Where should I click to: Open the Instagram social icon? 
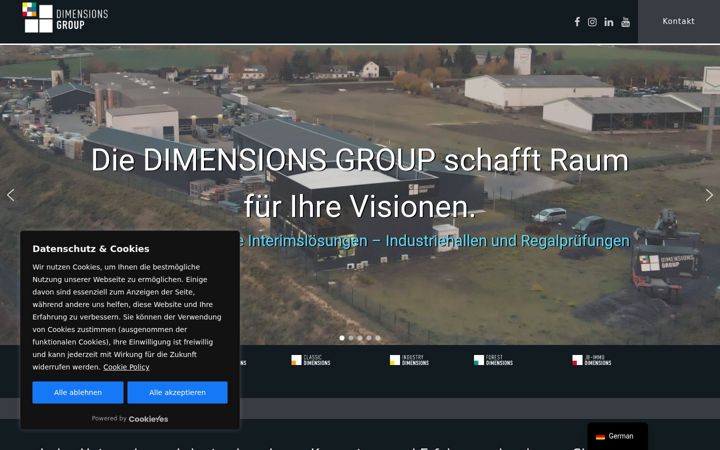592,22
